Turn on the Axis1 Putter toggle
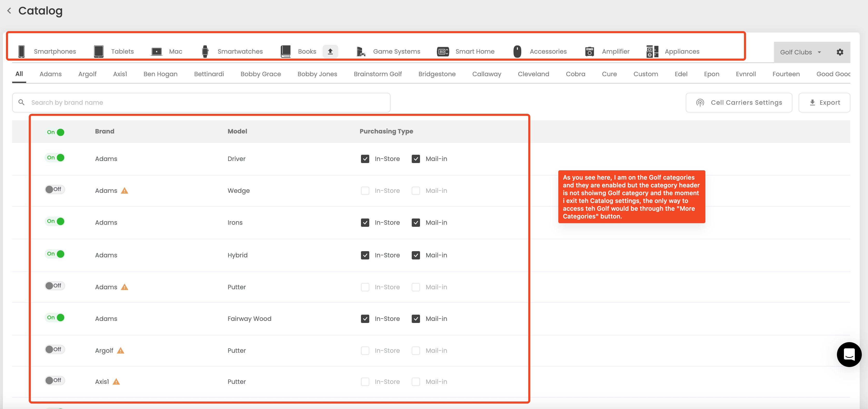The height and width of the screenshot is (409, 868). (55, 380)
